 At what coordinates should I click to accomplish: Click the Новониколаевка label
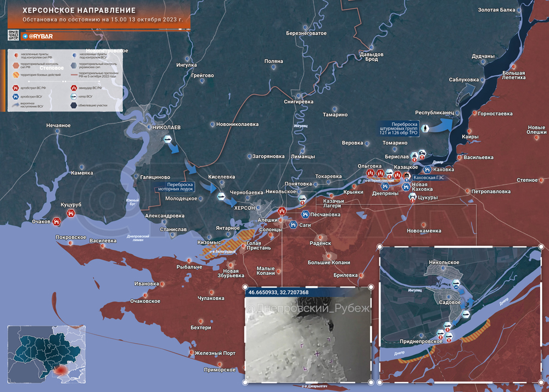click(x=237, y=124)
